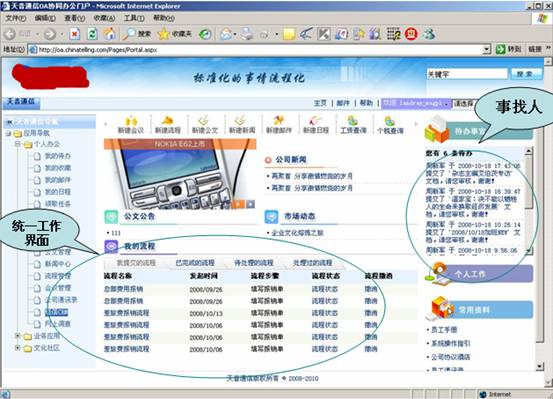The width and height of the screenshot is (553, 399).
Task: Collapse the 个人办公 tree folder
Action: click(17, 144)
